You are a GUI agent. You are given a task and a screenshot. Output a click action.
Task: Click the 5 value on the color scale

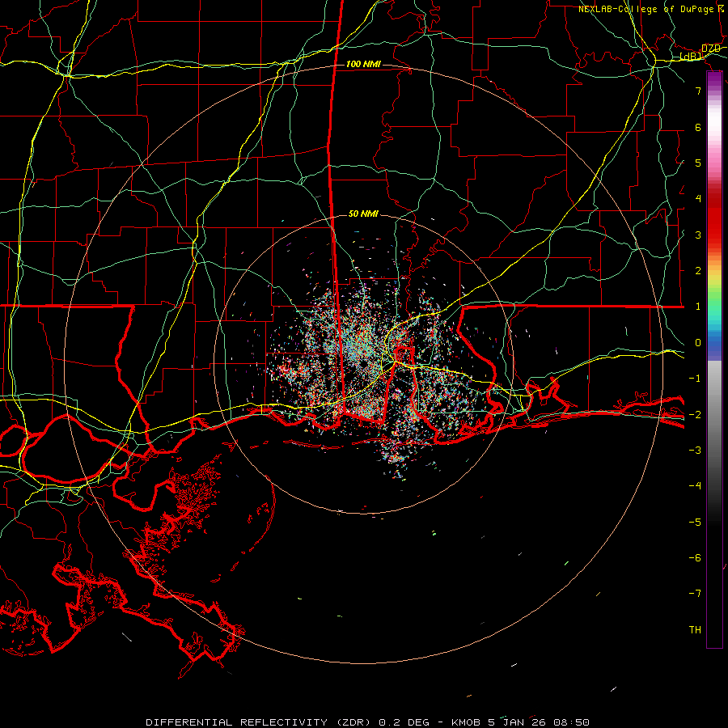(698, 163)
